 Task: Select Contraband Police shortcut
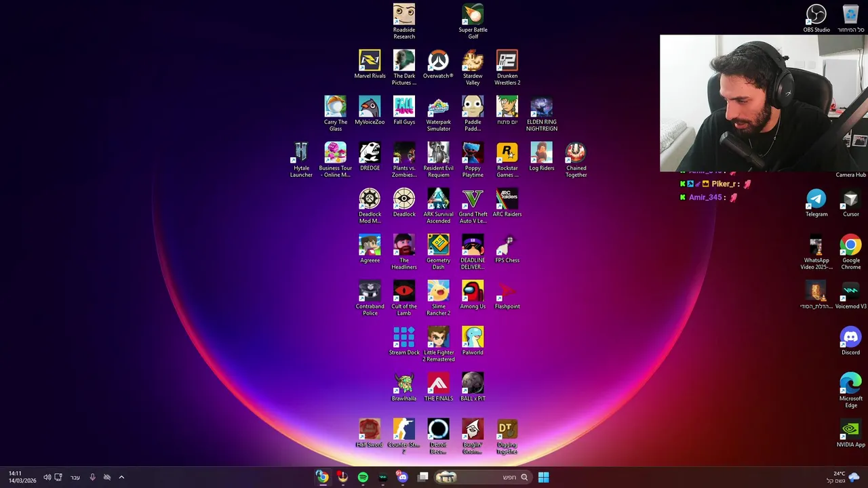pos(370,298)
